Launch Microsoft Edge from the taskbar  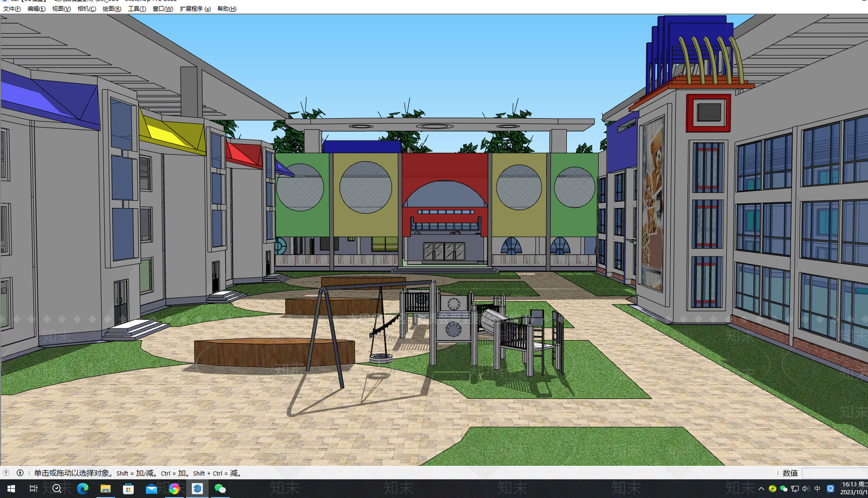tap(82, 489)
